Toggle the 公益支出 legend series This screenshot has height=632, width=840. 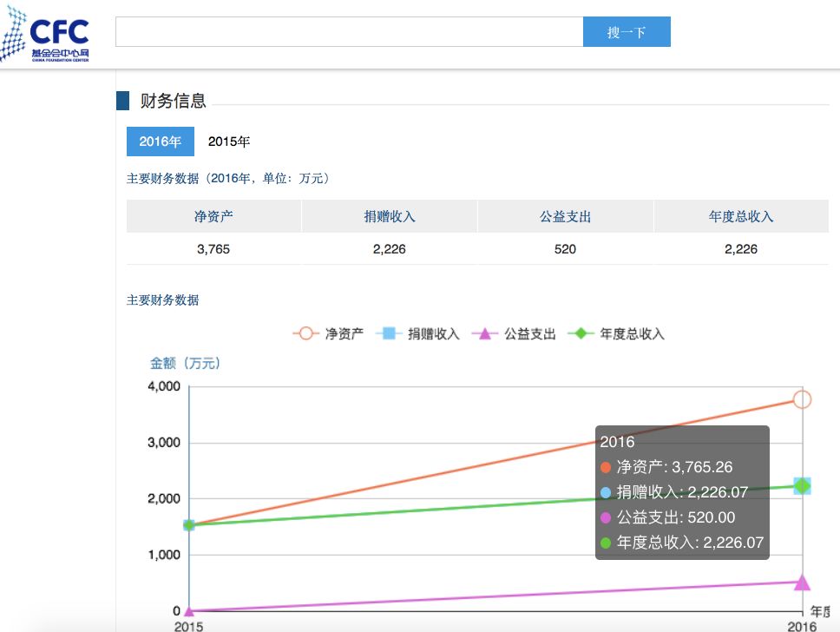coord(514,334)
